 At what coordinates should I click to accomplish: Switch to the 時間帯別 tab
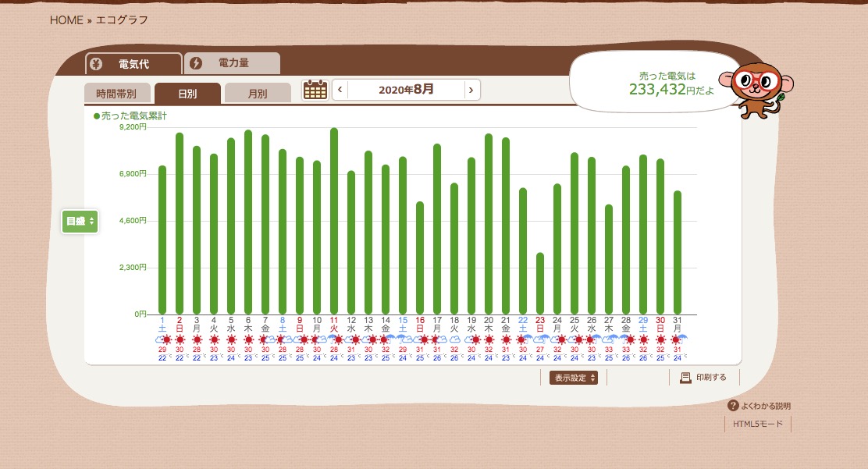tap(116, 94)
